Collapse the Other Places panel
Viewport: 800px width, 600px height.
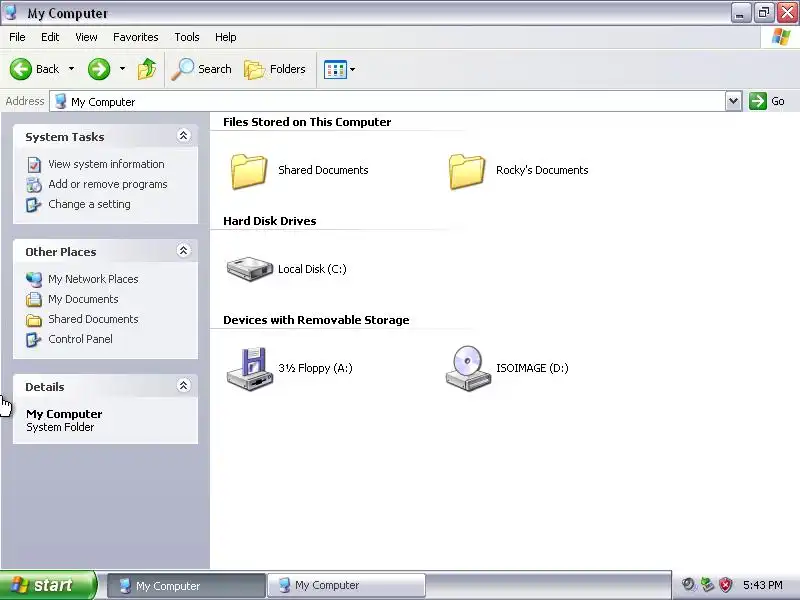(x=183, y=251)
